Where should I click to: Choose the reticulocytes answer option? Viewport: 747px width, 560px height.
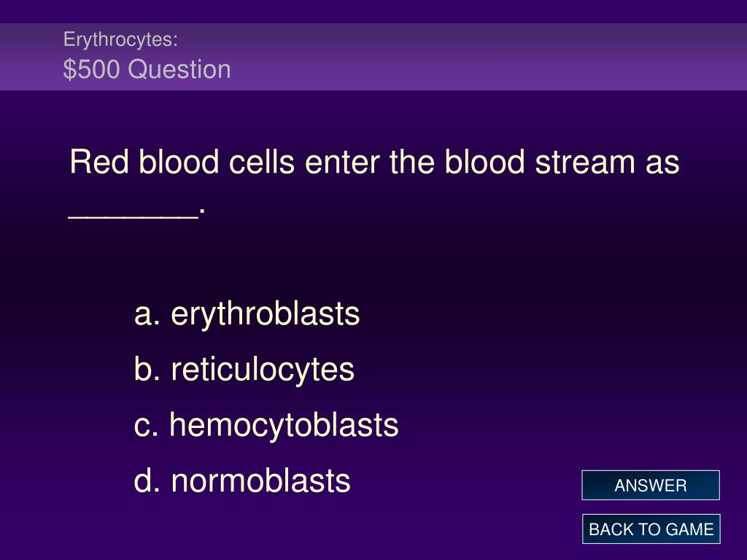(x=263, y=370)
